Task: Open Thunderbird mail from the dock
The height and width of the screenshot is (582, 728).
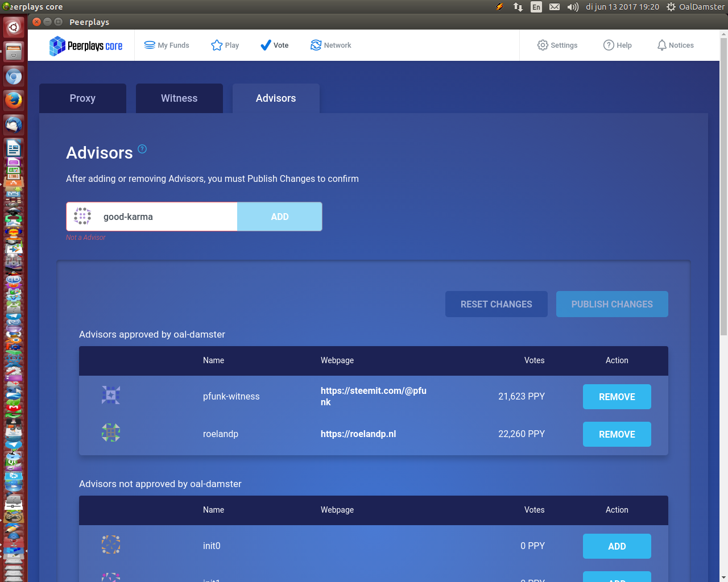Action: click(x=14, y=125)
